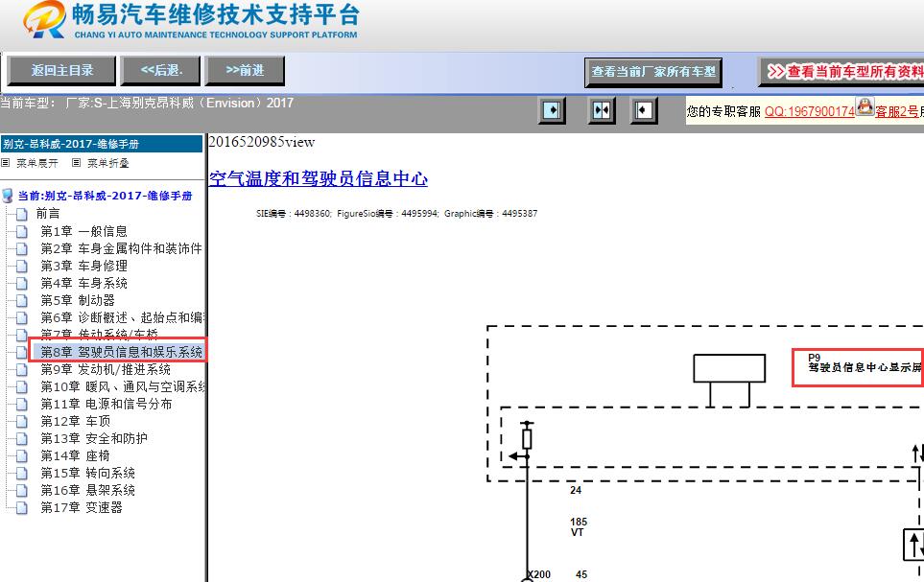Click 查看当前厂家所有车型 button
Image resolution: width=924 pixels, height=582 pixels.
[652, 72]
